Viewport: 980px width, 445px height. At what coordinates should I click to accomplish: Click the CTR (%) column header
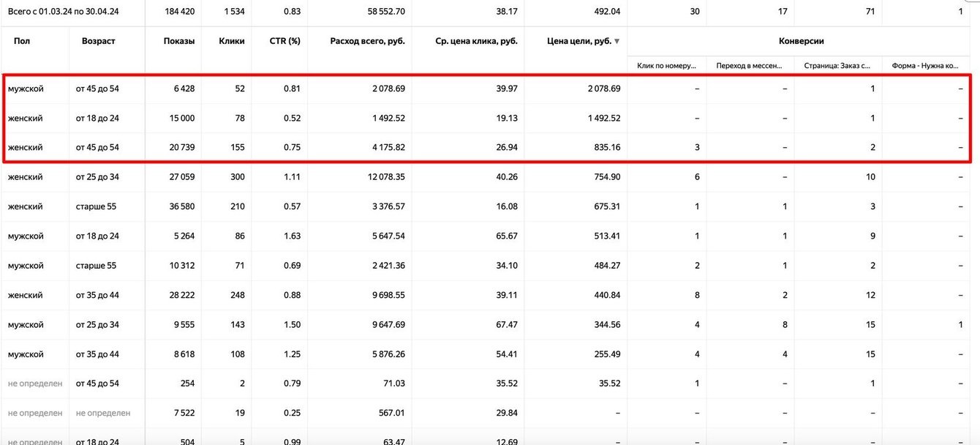[x=285, y=42]
